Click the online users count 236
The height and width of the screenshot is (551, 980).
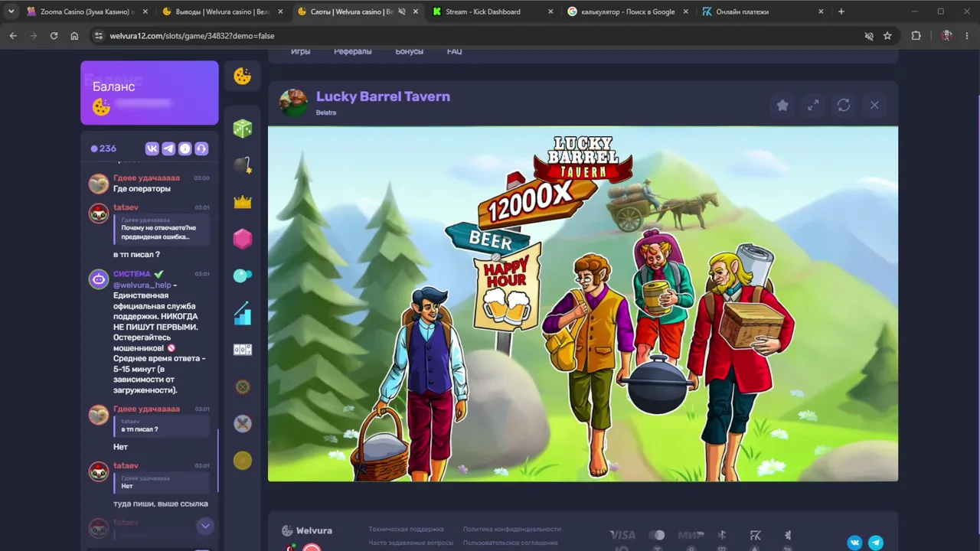103,148
